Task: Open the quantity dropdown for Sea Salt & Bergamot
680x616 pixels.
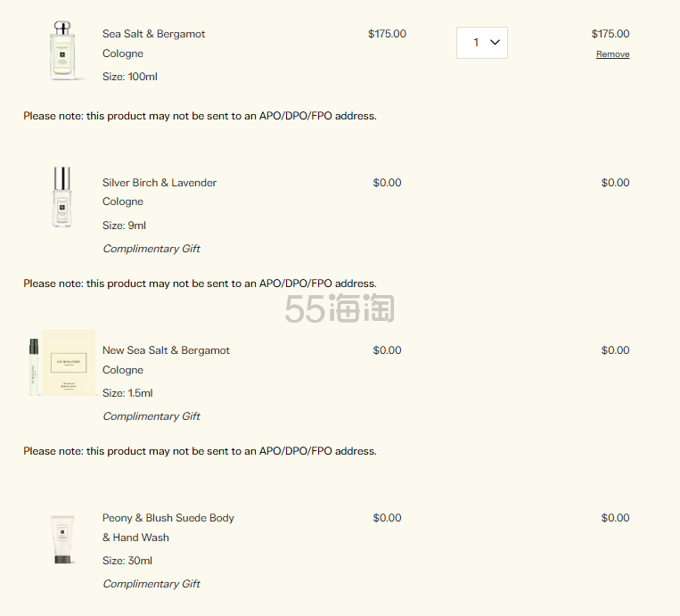Action: coord(482,43)
